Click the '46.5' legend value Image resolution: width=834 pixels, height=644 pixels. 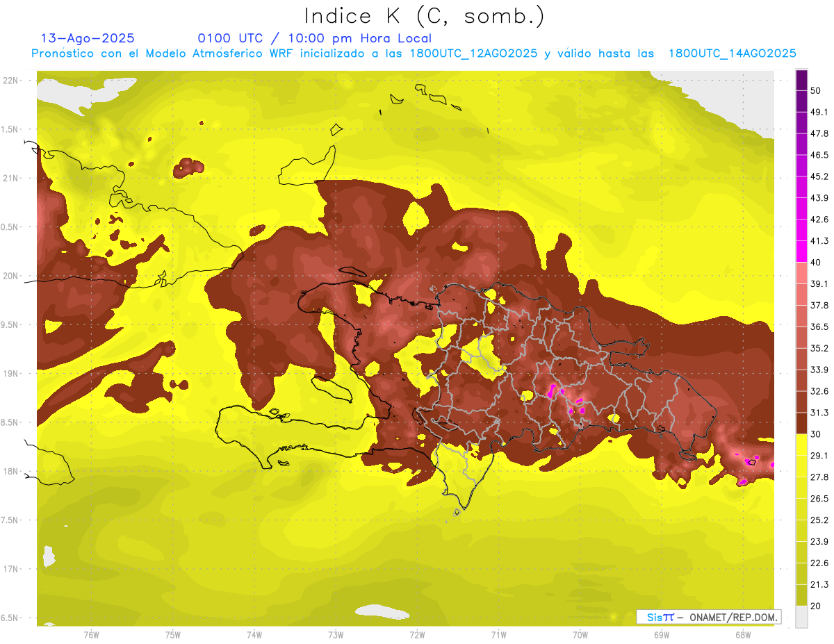819,155
